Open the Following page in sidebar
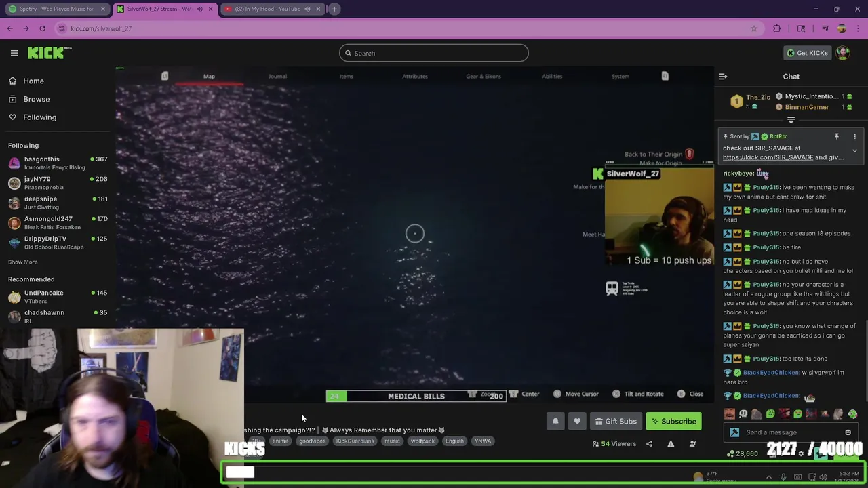The width and height of the screenshot is (868, 488). click(x=39, y=117)
